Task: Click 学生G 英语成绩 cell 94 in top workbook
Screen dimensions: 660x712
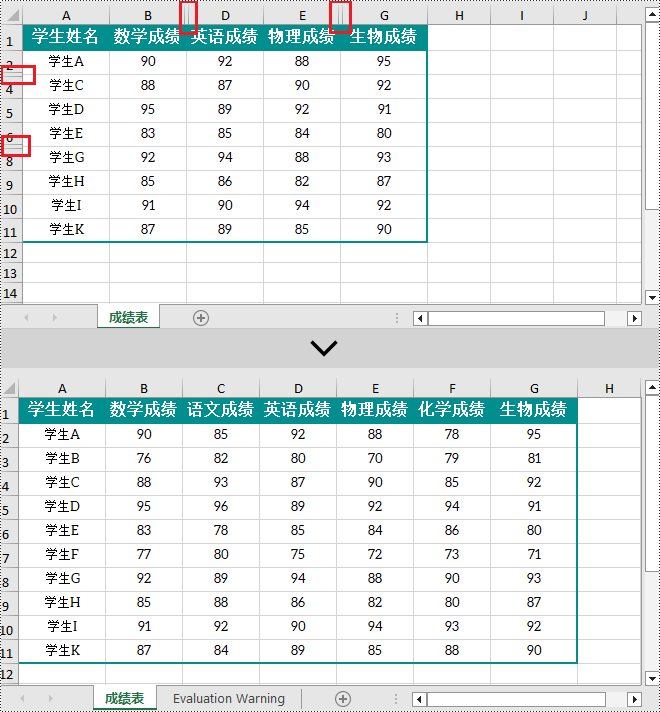Action: point(225,158)
